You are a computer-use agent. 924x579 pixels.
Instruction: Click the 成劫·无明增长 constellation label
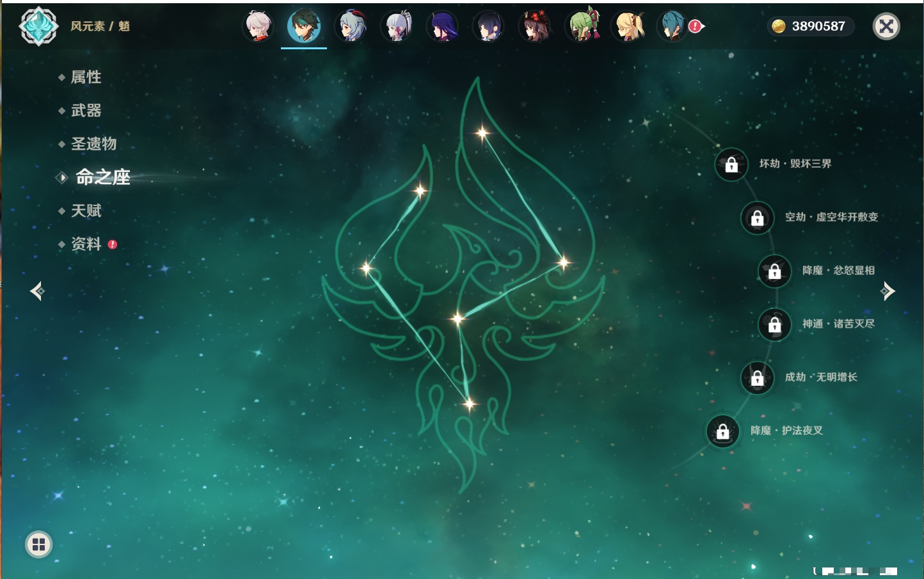click(822, 377)
